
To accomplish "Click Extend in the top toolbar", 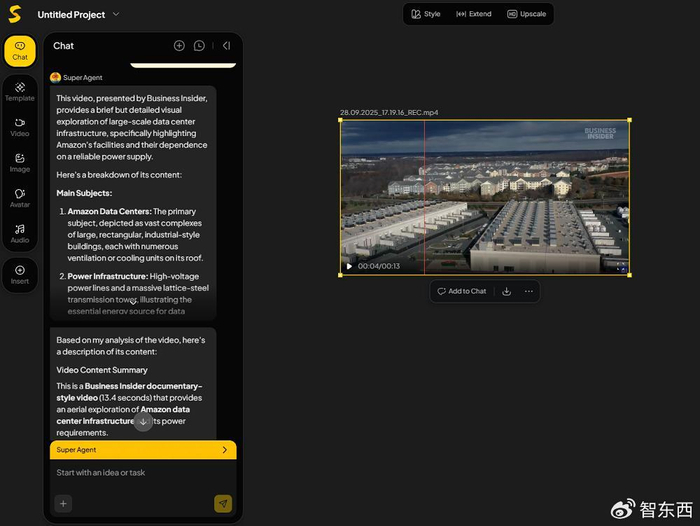I will pyautogui.click(x=473, y=14).
